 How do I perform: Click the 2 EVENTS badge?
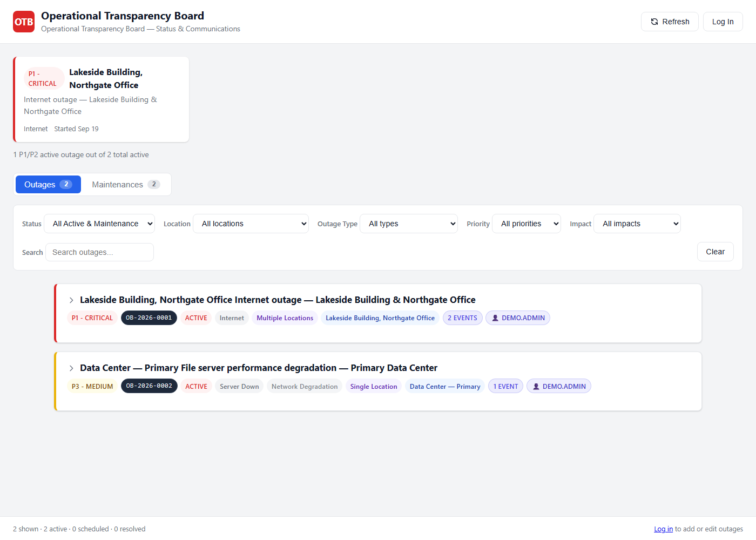(463, 318)
